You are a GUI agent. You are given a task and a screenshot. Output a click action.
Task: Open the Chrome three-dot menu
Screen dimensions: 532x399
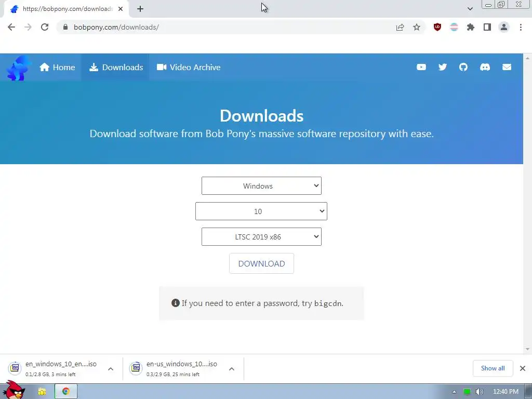tap(521, 27)
